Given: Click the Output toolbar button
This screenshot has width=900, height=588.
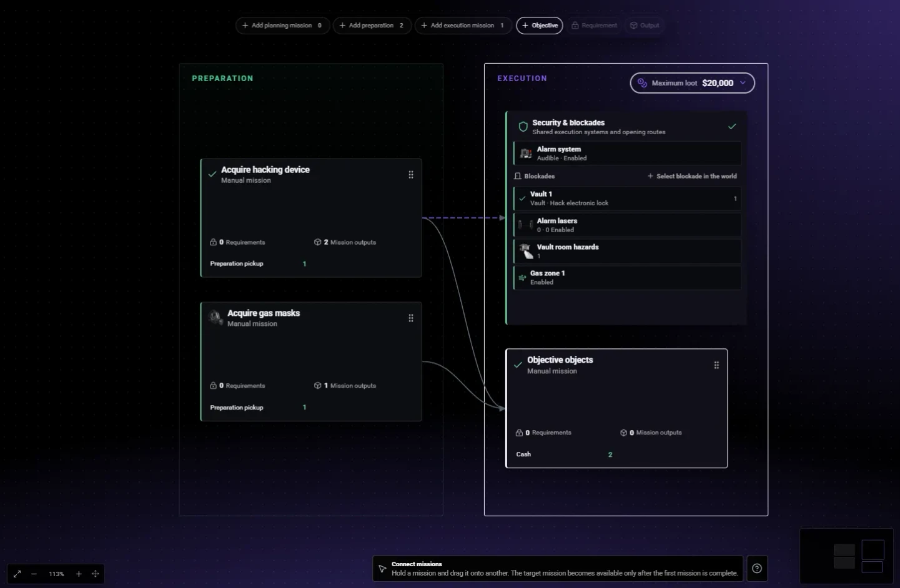Looking at the screenshot, I should tap(644, 26).
